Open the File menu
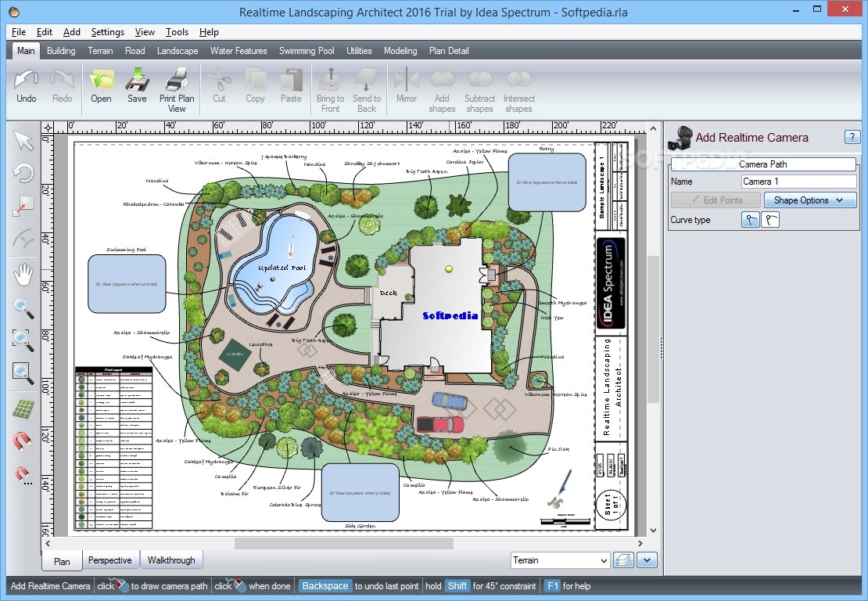Screen dimensions: 868x601 click(19, 32)
